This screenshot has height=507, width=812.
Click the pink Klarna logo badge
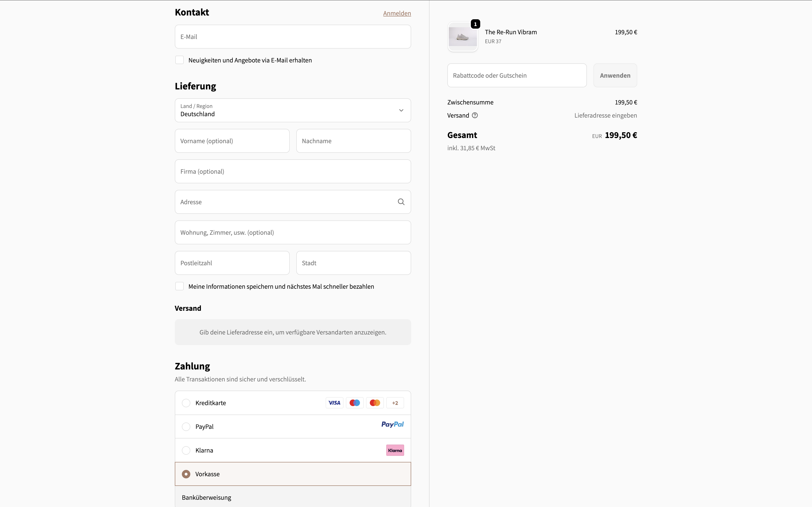coord(395,450)
